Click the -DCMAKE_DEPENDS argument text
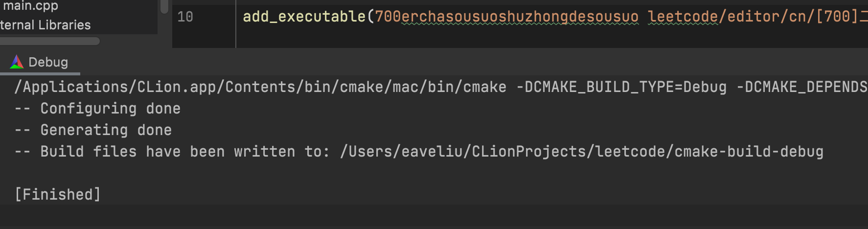868x229 pixels. point(802,87)
